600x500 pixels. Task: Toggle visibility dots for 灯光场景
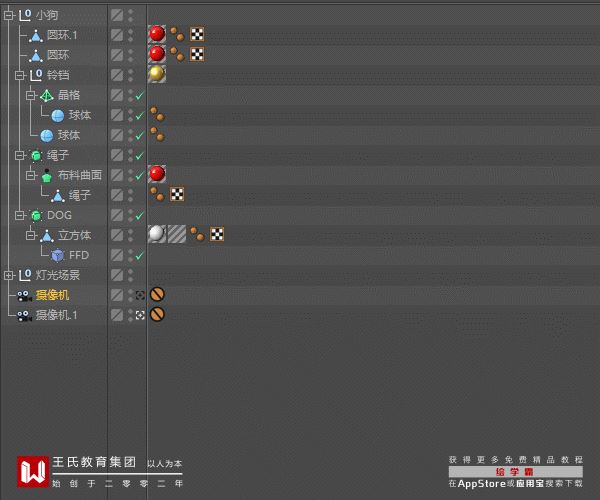point(130,275)
